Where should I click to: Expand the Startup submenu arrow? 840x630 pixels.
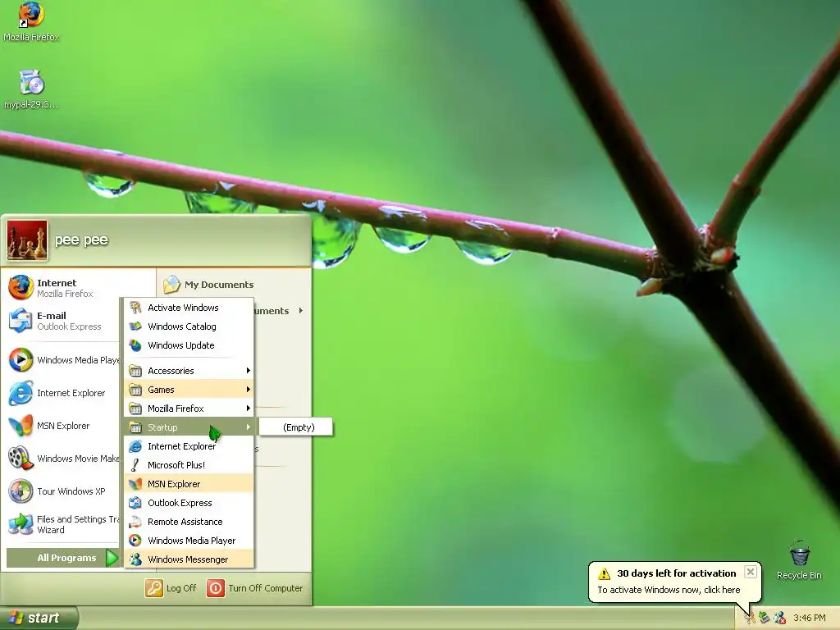tap(248, 427)
